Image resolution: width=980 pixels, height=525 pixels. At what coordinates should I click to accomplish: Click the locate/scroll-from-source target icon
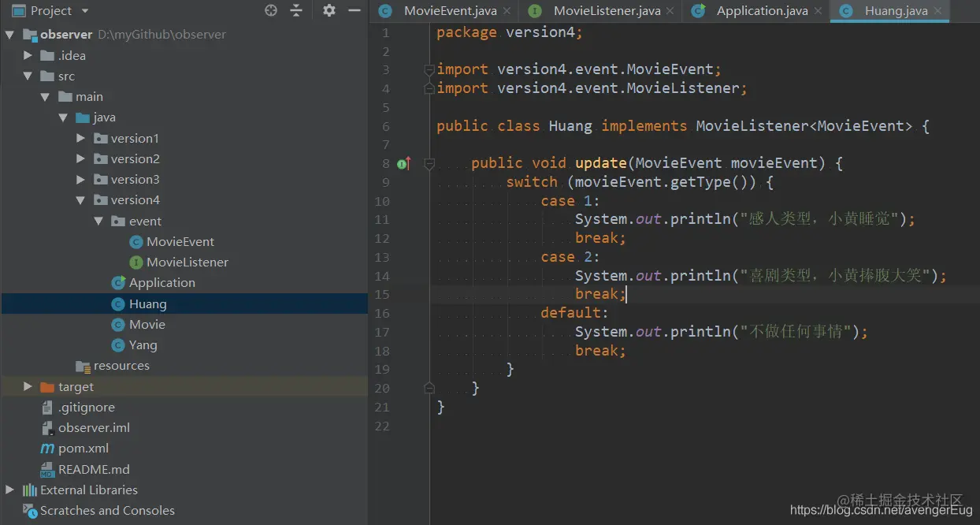[271, 10]
